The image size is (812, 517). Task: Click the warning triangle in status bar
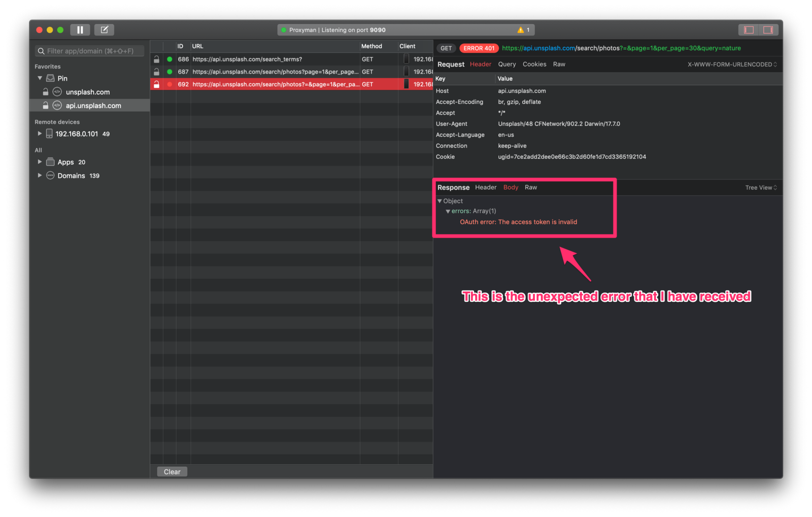(520, 30)
